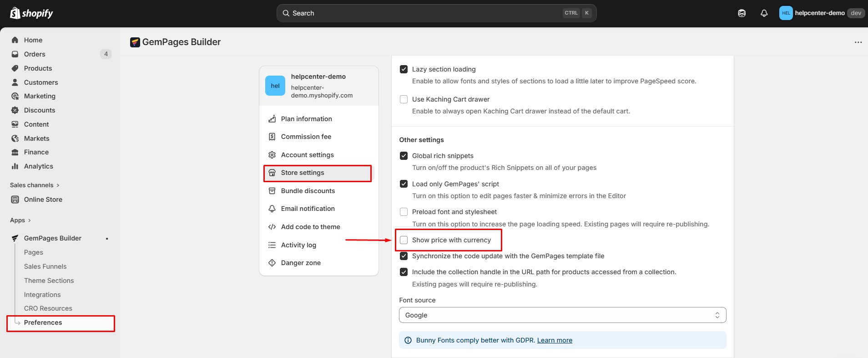
Task: Go to Bundle discounts settings
Action: coord(308,191)
